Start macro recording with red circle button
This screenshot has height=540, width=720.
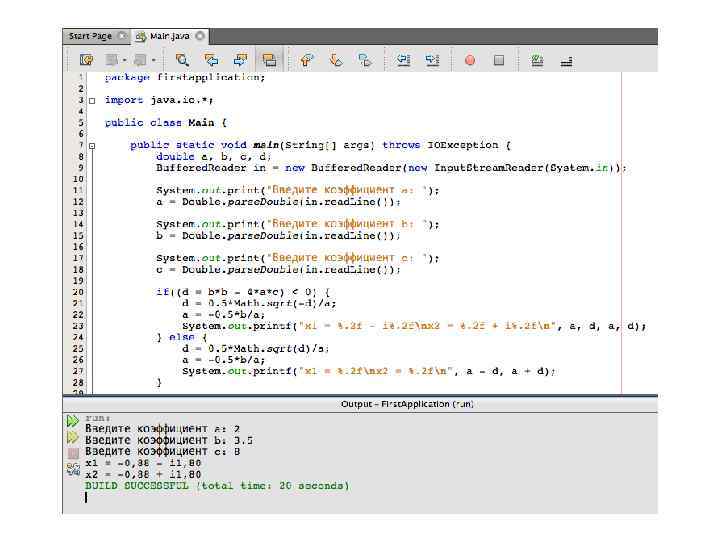pos(470,60)
